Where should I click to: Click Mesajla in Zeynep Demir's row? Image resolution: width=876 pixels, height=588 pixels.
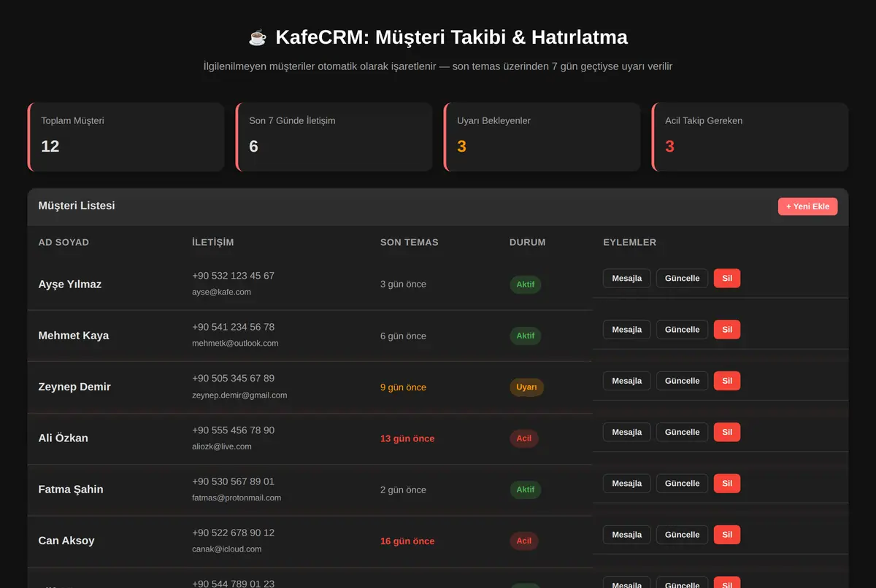[x=626, y=381]
